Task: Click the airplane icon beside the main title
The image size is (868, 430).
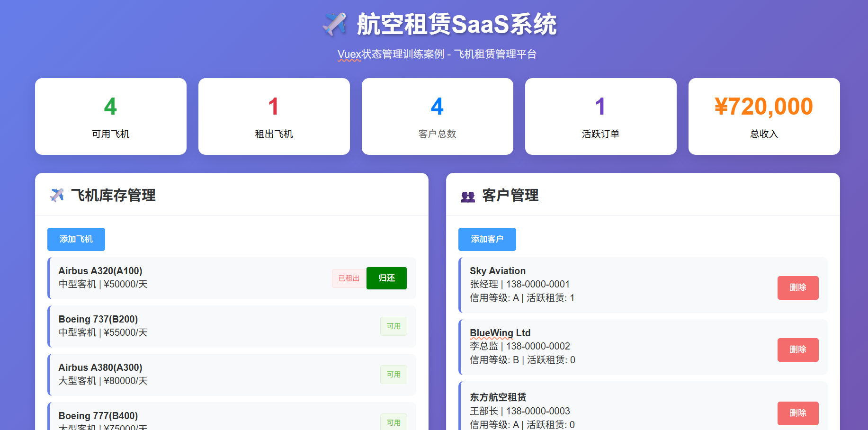Action: (334, 24)
